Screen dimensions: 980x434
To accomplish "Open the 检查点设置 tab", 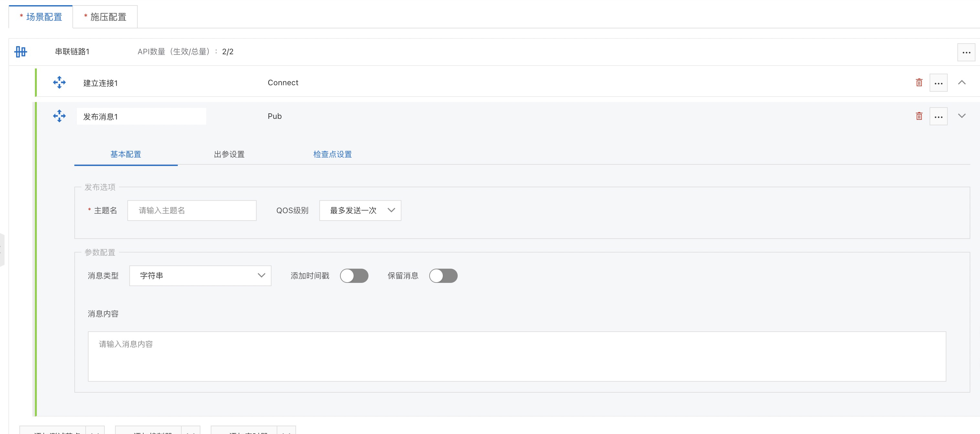I will click(332, 154).
